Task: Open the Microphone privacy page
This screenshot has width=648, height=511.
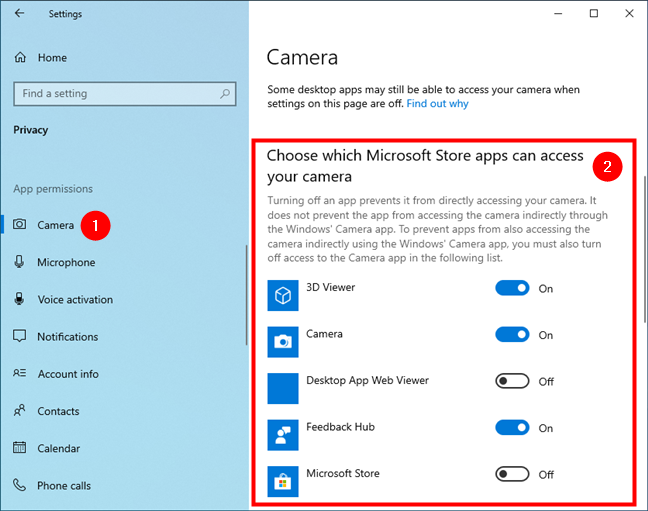Action: 66,262
